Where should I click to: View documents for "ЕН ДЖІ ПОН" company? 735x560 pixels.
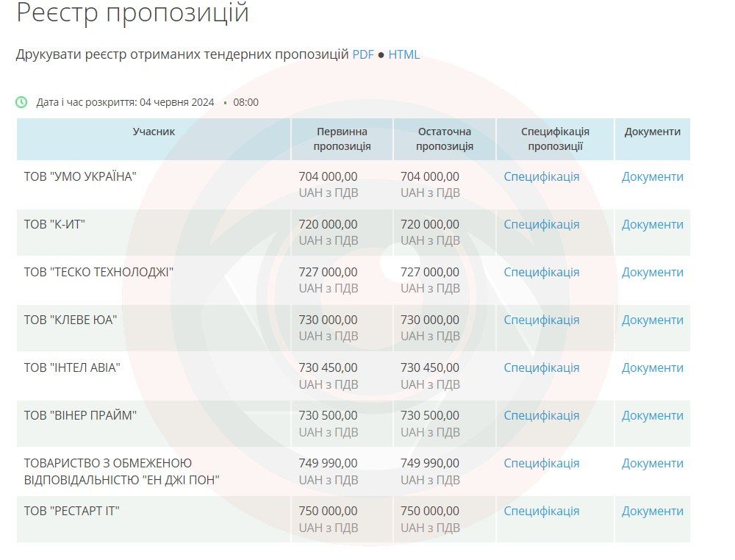tap(652, 463)
